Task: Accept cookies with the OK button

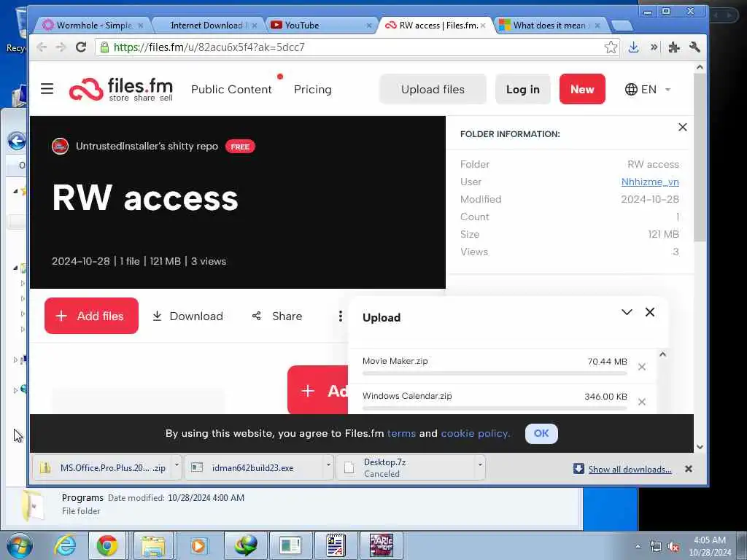Action: click(541, 433)
